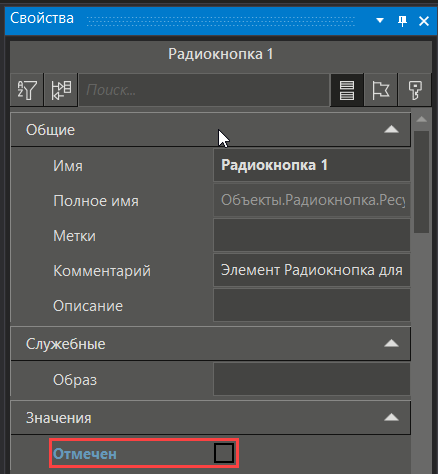The image size is (438, 474).
Task: Collapse the Служебные section
Action: pos(391,343)
